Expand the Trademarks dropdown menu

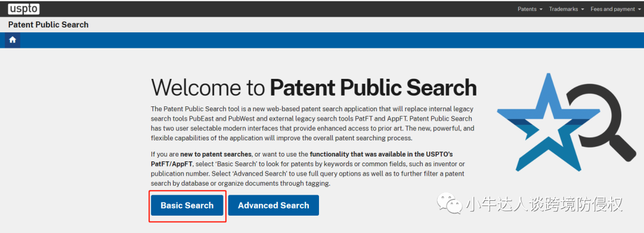pos(566,9)
